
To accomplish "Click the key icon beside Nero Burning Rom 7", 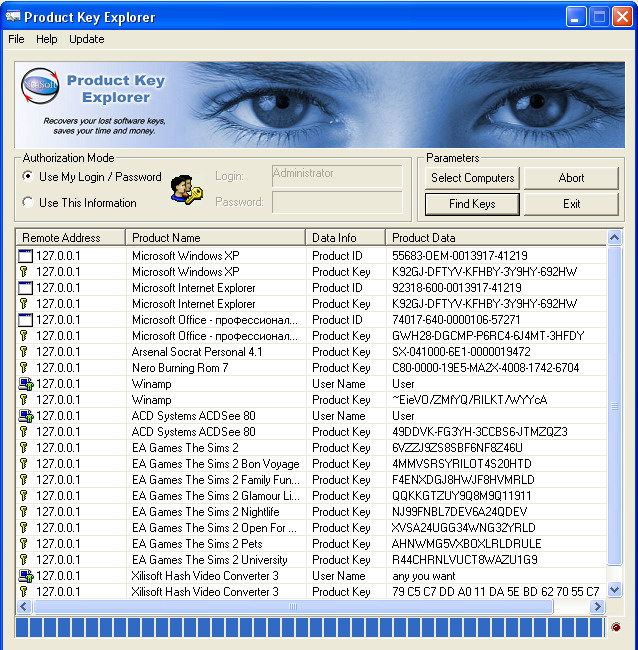I will click(25, 368).
